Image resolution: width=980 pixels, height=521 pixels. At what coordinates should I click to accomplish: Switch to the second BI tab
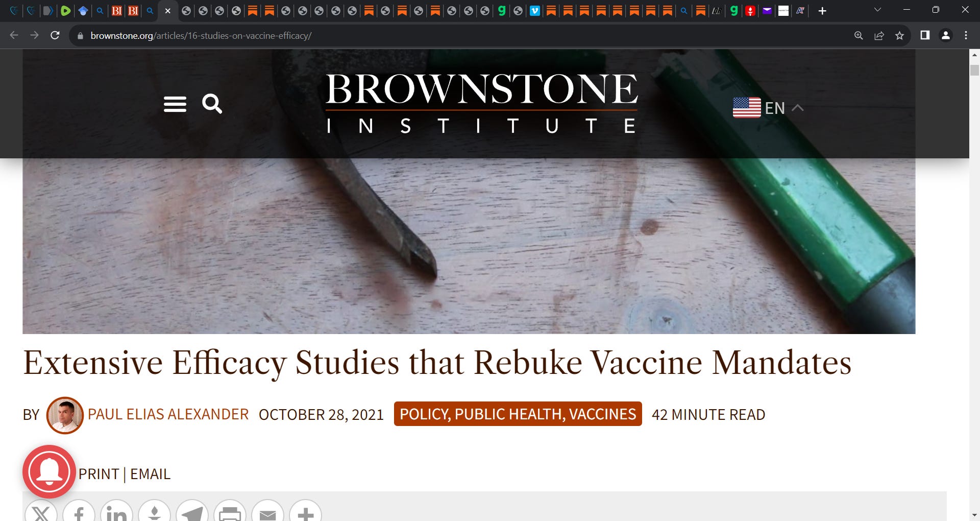click(x=133, y=10)
